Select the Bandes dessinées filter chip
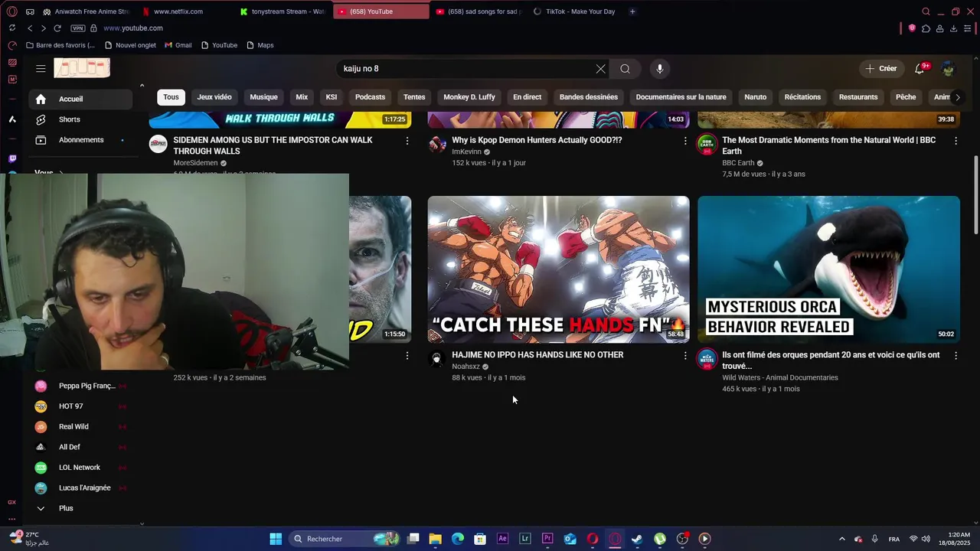 (x=589, y=97)
